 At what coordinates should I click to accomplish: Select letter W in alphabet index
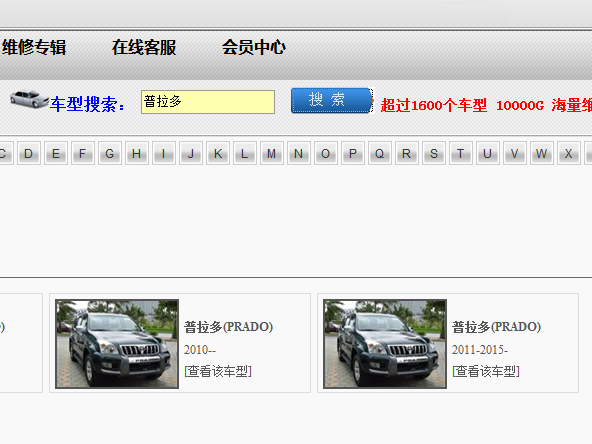tap(542, 153)
